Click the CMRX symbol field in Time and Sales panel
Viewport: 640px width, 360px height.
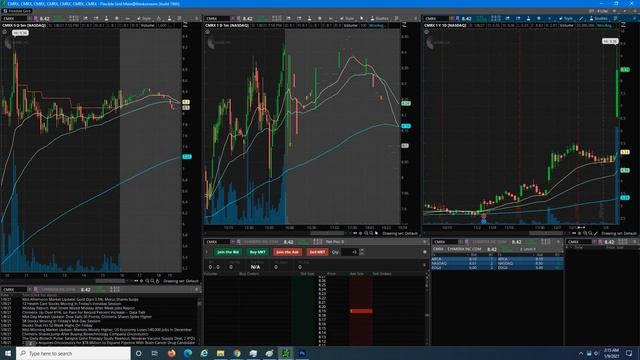coord(579,242)
